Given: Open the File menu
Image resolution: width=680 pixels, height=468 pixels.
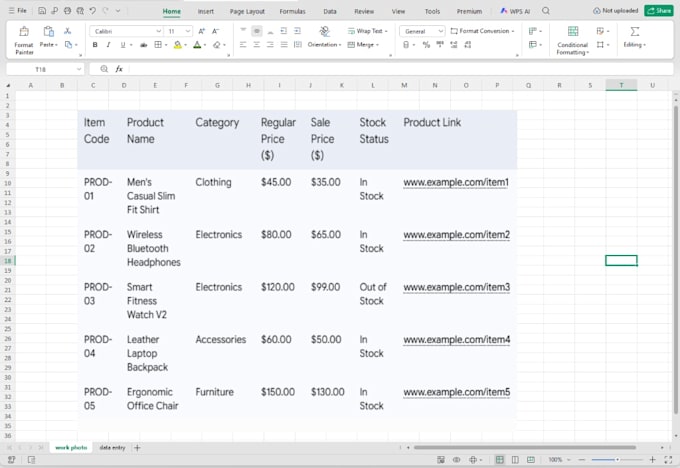Looking at the screenshot, I should point(18,11).
